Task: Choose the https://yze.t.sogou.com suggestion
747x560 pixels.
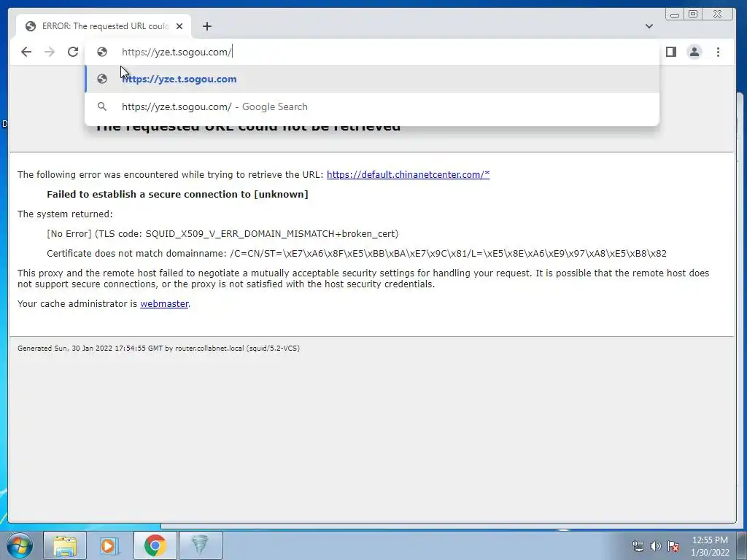Action: point(372,79)
